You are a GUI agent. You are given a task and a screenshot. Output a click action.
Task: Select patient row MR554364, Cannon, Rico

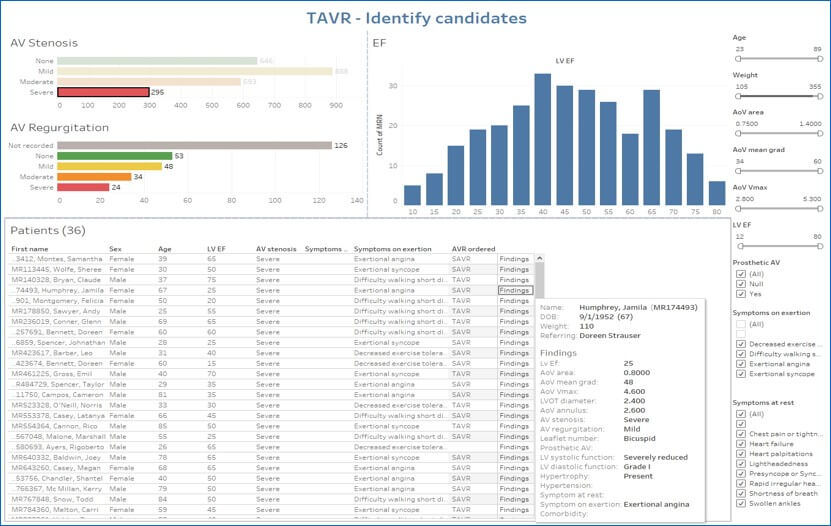coord(271,426)
